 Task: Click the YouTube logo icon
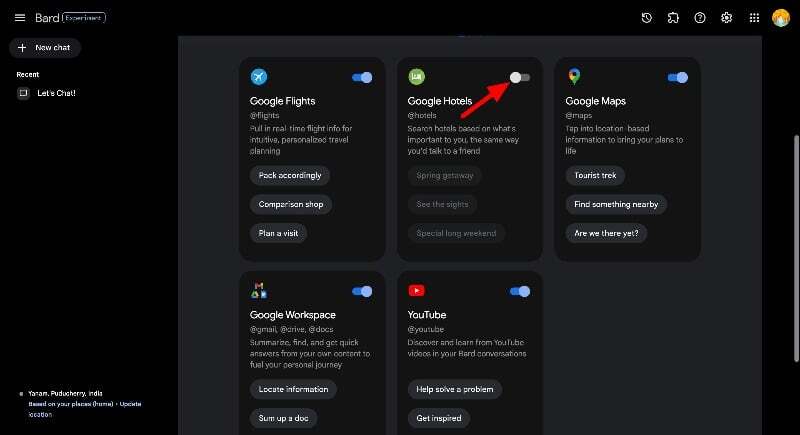click(x=416, y=291)
